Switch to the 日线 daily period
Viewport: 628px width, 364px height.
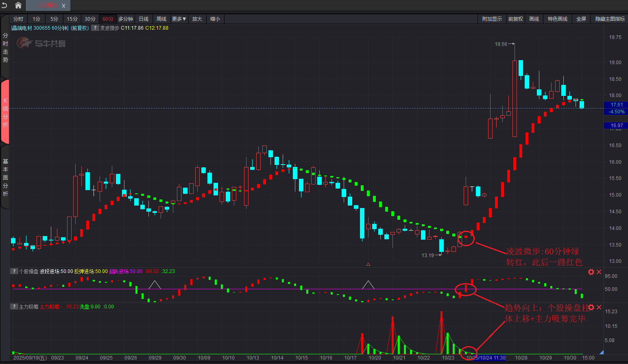pos(144,19)
